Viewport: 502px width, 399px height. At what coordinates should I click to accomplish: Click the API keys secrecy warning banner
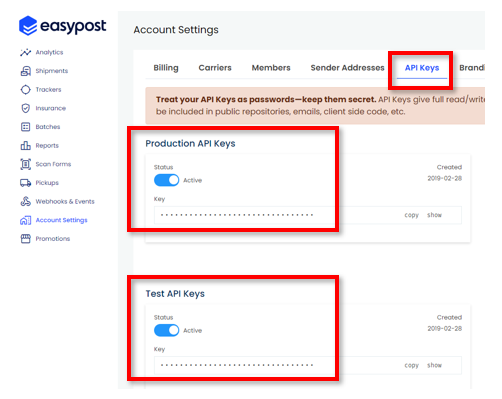click(x=315, y=106)
